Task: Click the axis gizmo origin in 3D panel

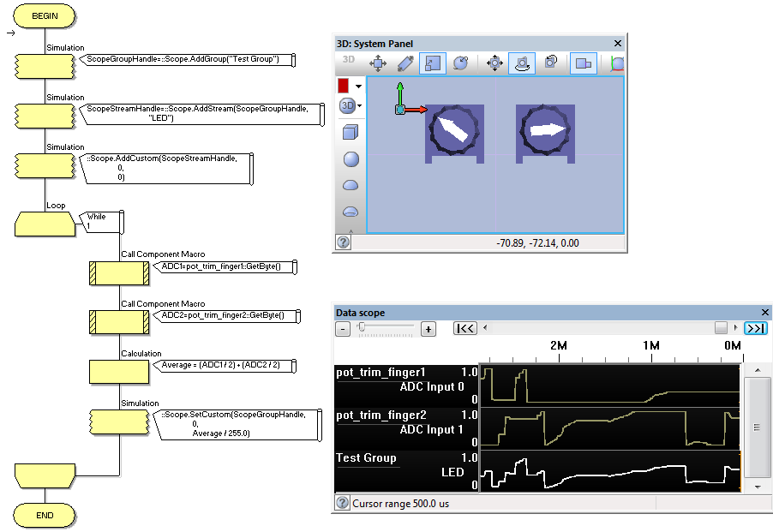Action: click(400, 110)
